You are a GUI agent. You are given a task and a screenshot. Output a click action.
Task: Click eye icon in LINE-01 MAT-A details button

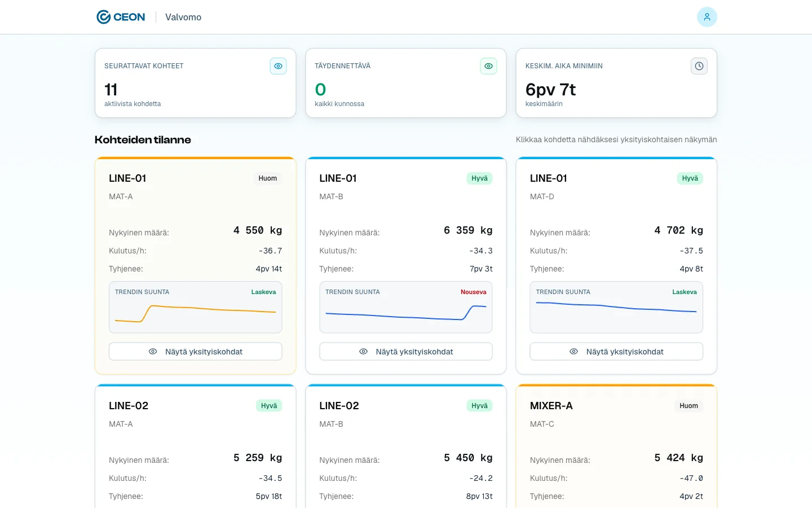point(153,352)
